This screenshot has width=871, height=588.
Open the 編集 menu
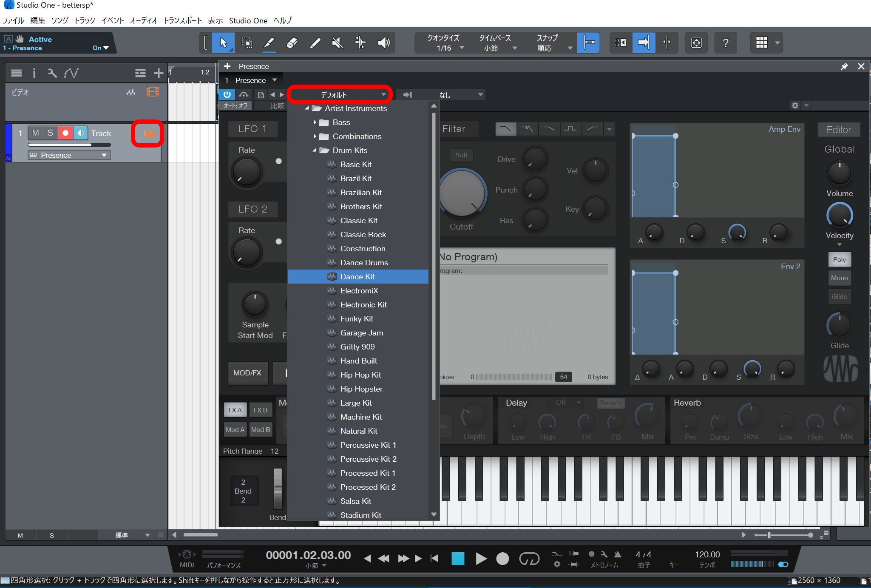tap(37, 20)
